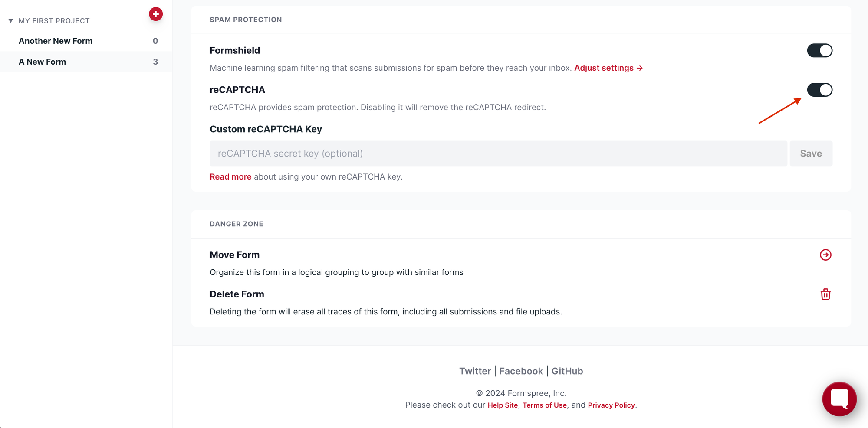Image resolution: width=868 pixels, height=428 pixels.
Task: Open the GitHub footer link
Action: [567, 371]
